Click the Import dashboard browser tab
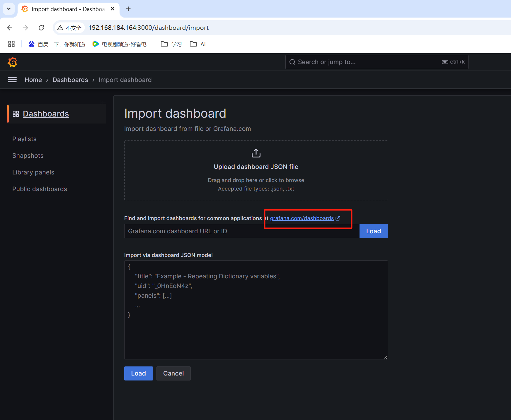The image size is (511, 420). tap(69, 9)
